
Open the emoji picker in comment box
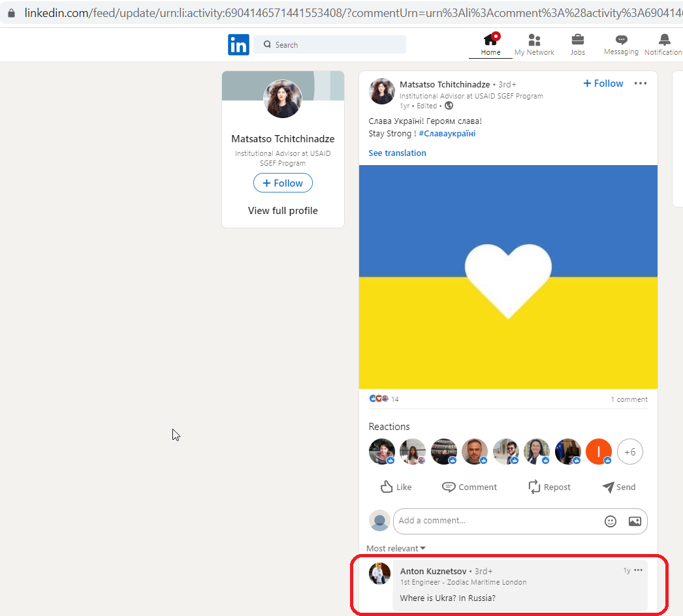click(611, 521)
